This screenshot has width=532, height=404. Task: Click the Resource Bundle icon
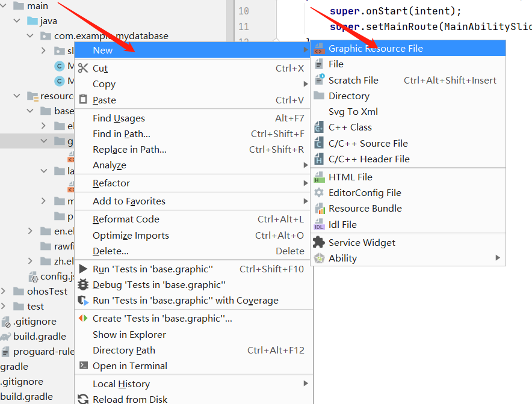pos(320,209)
